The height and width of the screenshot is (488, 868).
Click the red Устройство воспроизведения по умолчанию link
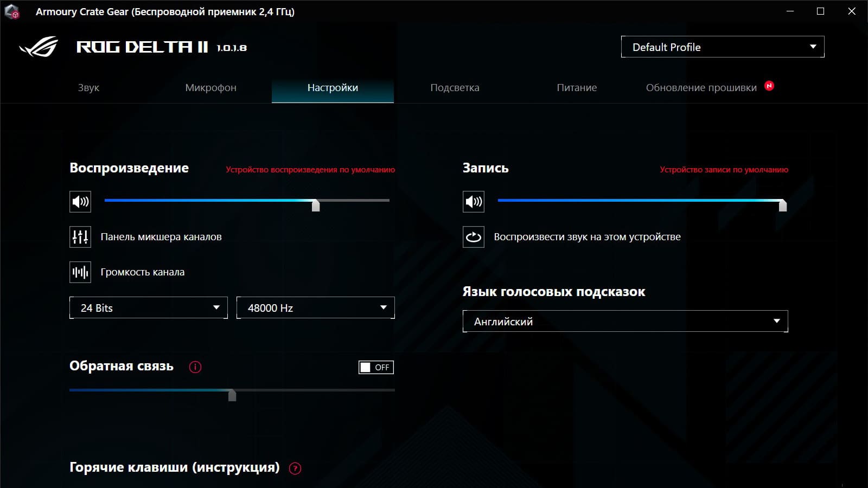pos(310,170)
